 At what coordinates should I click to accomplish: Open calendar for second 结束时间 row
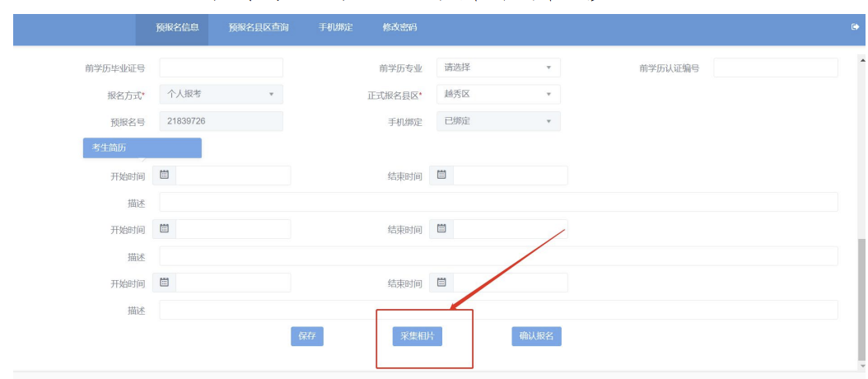point(441,229)
